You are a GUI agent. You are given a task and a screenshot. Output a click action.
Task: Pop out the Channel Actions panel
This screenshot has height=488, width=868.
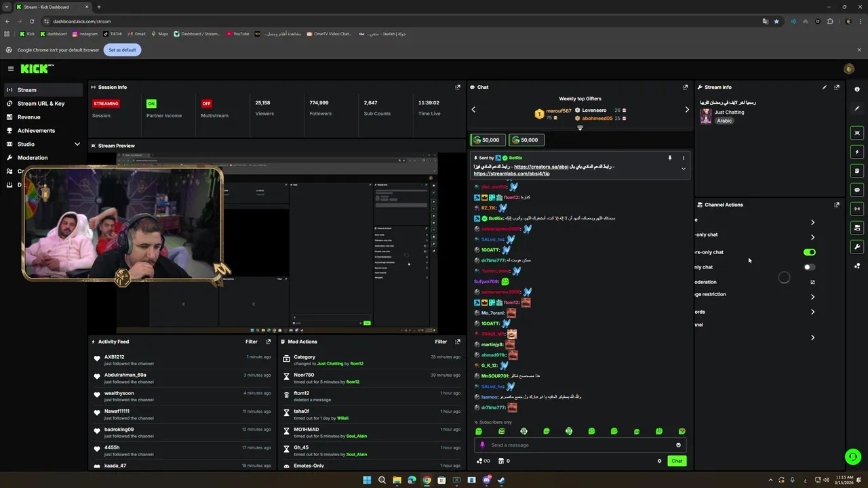pyautogui.click(x=837, y=205)
